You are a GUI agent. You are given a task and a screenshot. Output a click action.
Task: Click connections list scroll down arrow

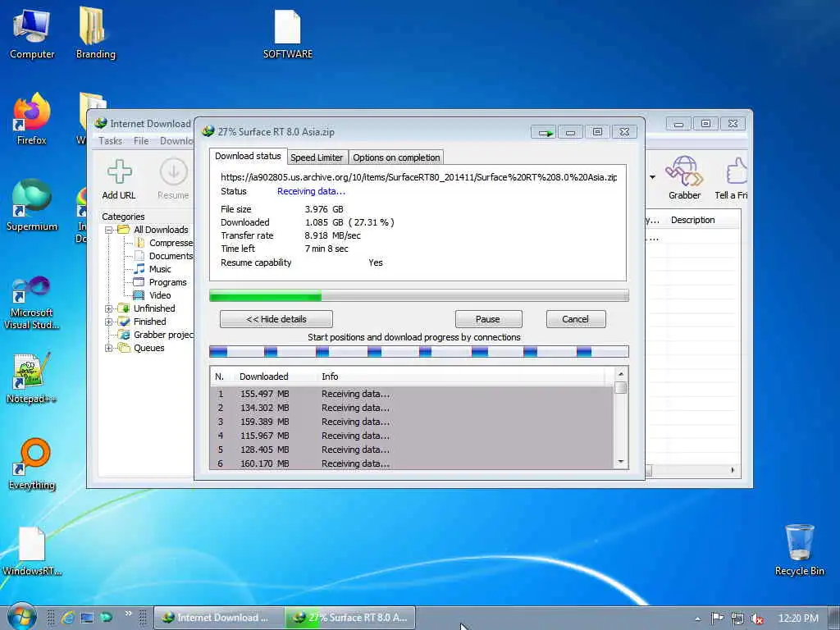click(621, 462)
